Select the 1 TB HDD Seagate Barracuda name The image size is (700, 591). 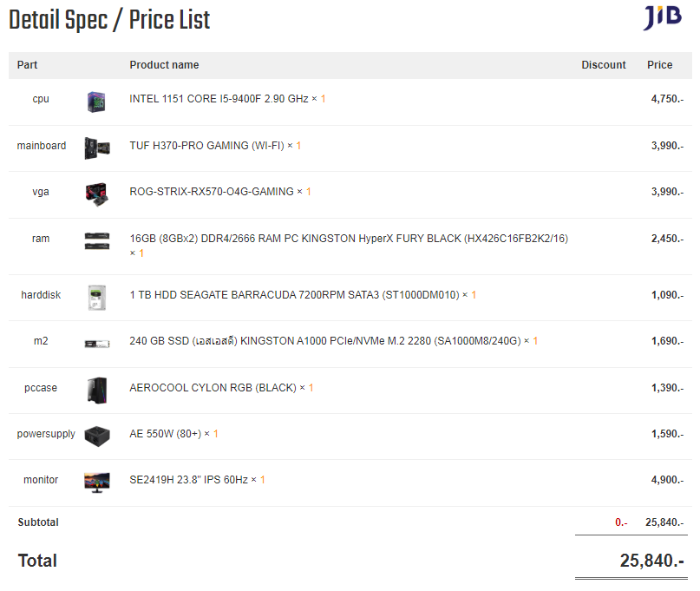294,295
